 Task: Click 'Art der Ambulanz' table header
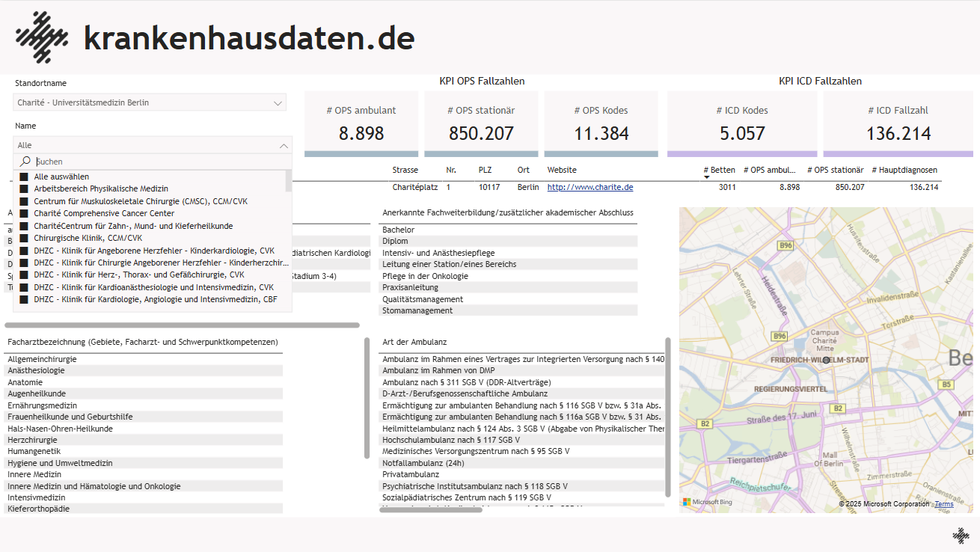tap(414, 342)
